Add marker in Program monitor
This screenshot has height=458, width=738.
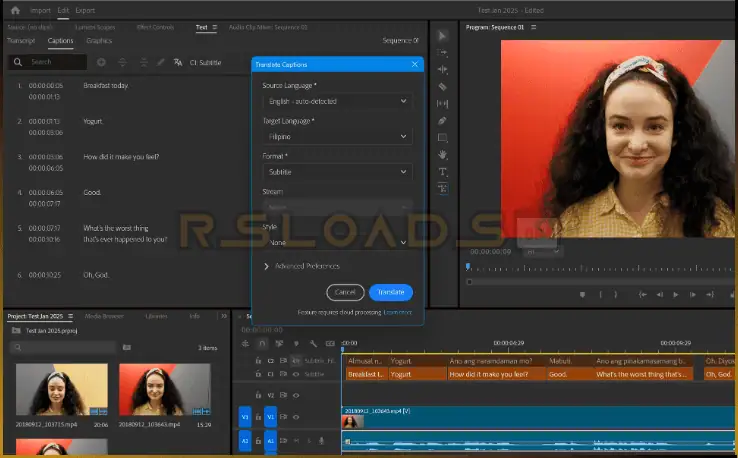[582, 295]
